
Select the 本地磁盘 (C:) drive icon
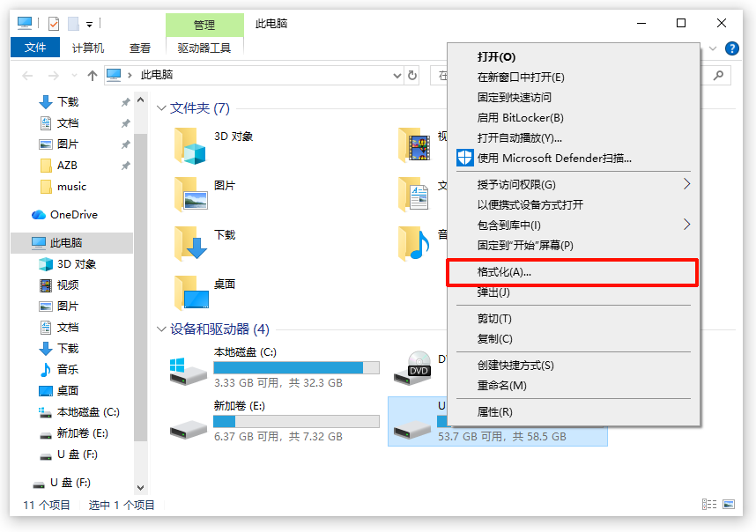pyautogui.click(x=189, y=370)
